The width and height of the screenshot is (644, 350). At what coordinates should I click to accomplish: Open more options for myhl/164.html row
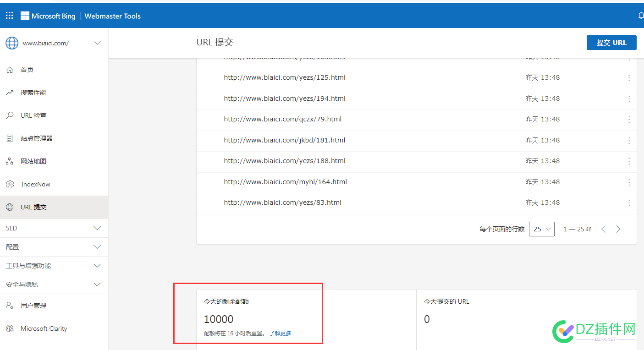tap(629, 182)
